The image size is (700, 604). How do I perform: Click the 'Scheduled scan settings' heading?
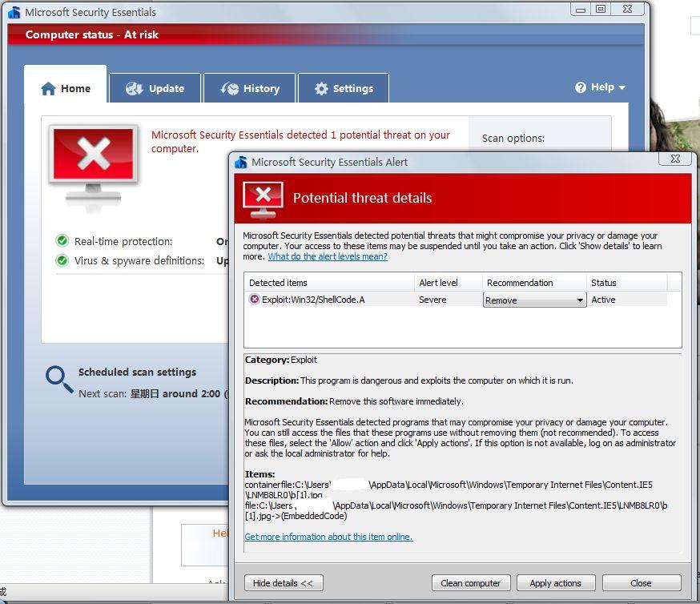click(137, 372)
